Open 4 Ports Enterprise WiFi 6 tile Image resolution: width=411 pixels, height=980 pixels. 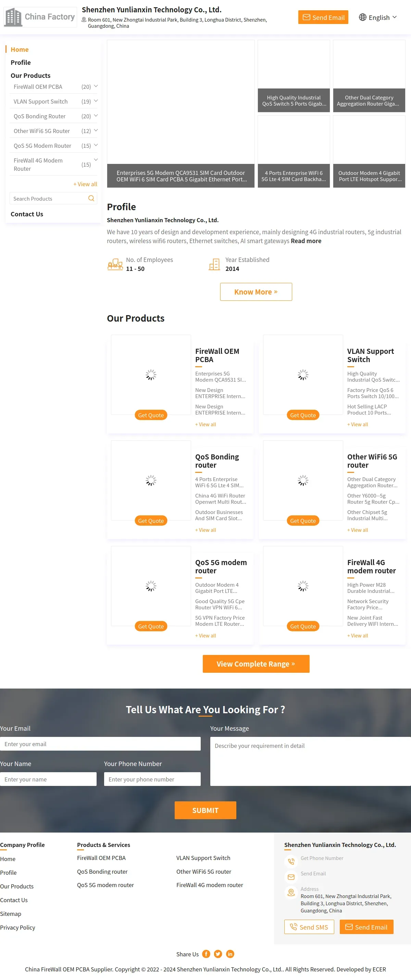294,152
